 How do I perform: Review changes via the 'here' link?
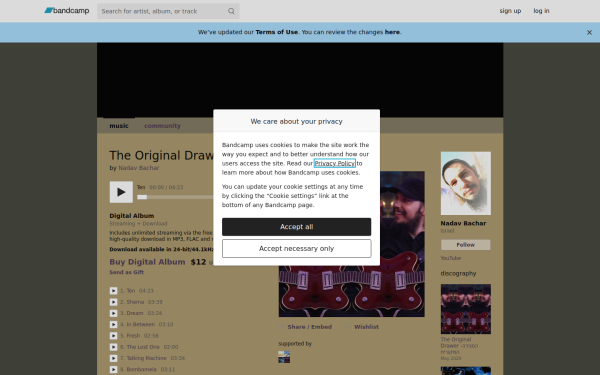(x=392, y=32)
